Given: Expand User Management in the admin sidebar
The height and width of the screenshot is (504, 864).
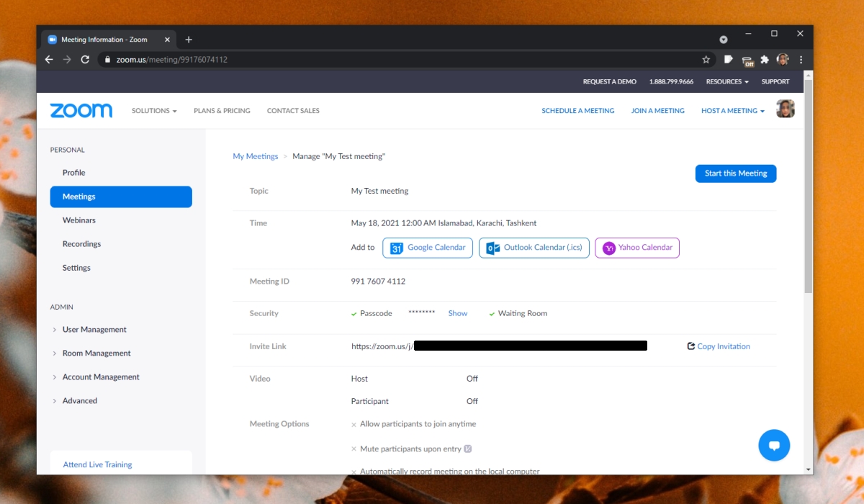Looking at the screenshot, I should pyautogui.click(x=94, y=330).
